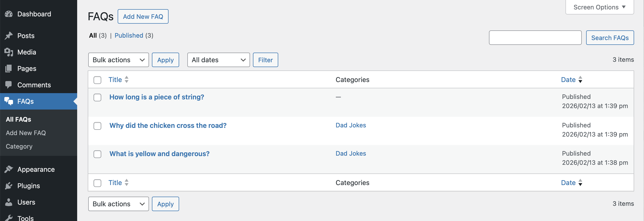Image resolution: width=644 pixels, height=221 pixels.
Task: Open the top Bulk actions dropdown
Action: click(118, 60)
